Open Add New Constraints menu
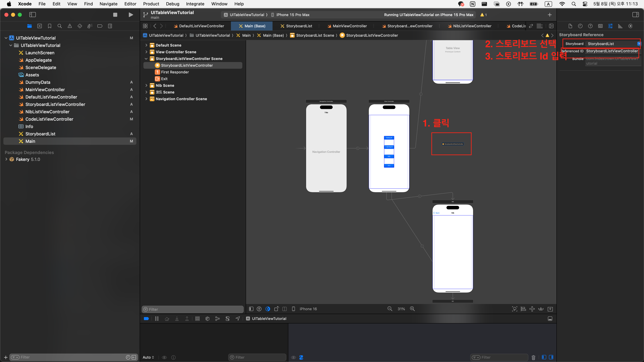 pyautogui.click(x=532, y=309)
